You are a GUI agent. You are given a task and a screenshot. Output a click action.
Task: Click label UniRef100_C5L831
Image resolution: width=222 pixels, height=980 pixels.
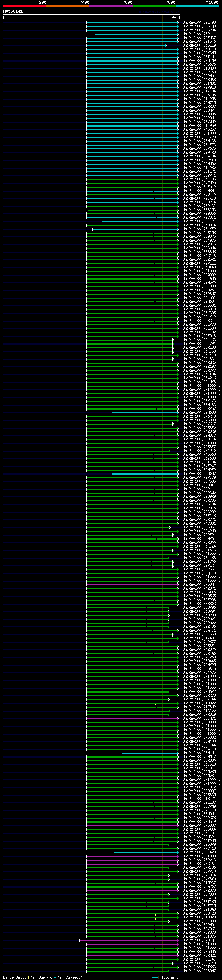[x=199, y=359]
